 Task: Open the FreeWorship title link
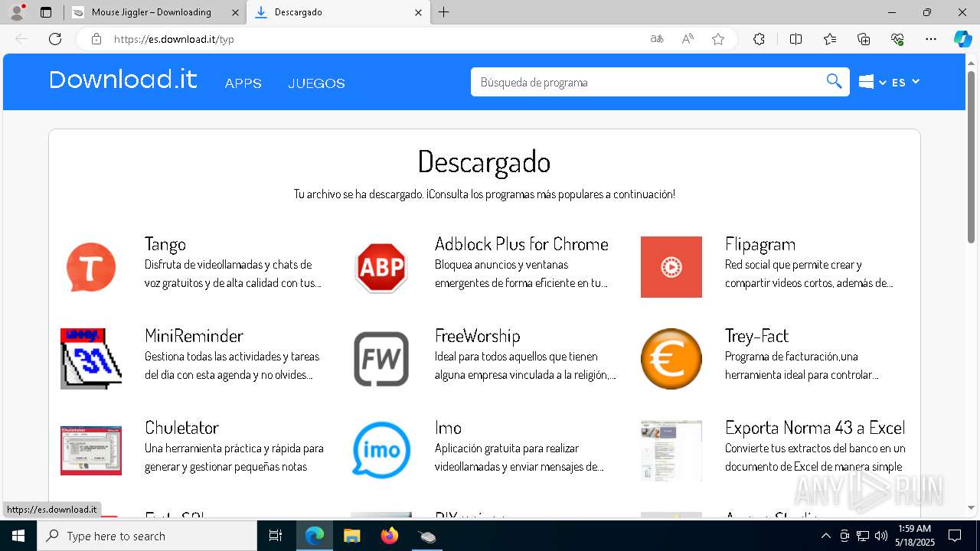(x=478, y=336)
